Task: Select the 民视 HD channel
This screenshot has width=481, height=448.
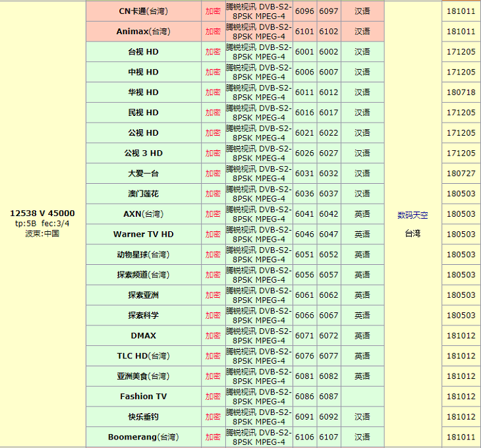Action: pyautogui.click(x=143, y=113)
